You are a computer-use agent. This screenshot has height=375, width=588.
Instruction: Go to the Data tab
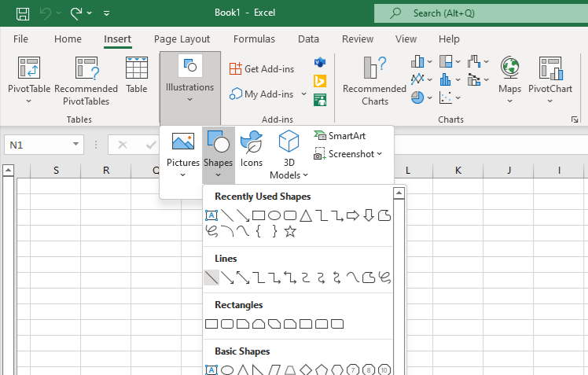[x=308, y=39]
